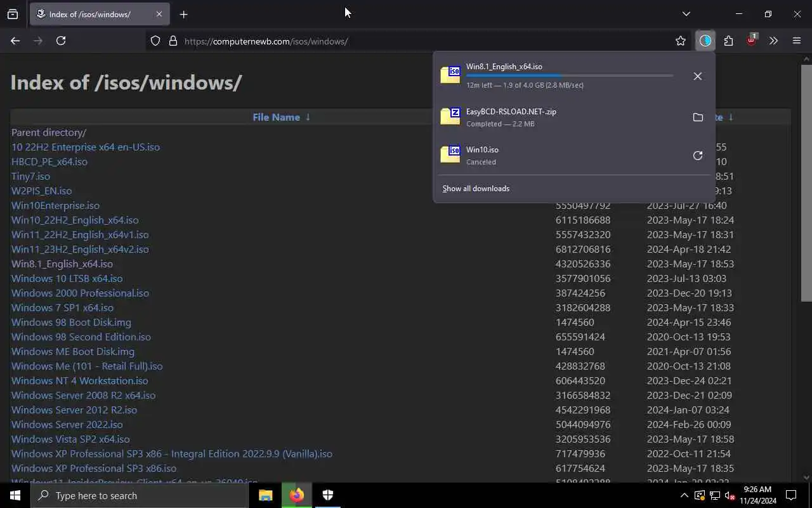Select the canceled Win10.iso download entry
Screen dimensions: 812x508
click(561, 156)
